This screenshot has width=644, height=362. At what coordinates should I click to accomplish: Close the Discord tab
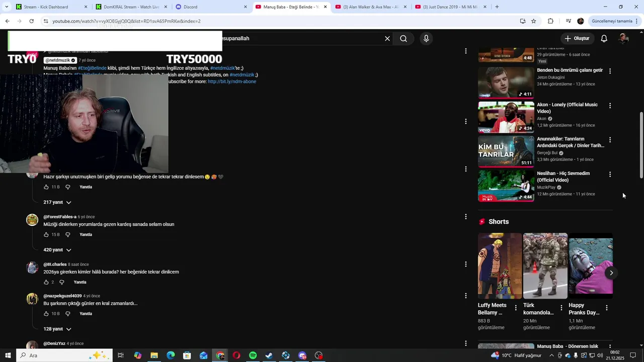click(x=246, y=7)
